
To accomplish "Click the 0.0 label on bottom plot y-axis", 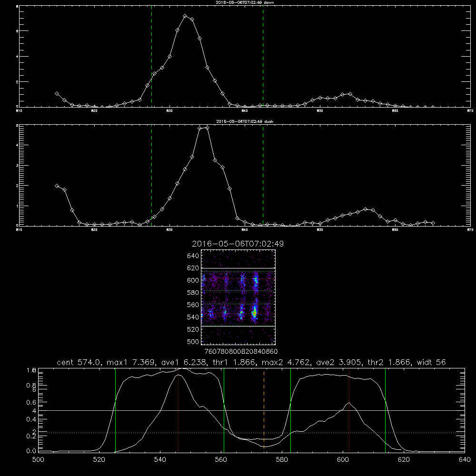I will 31,451.
